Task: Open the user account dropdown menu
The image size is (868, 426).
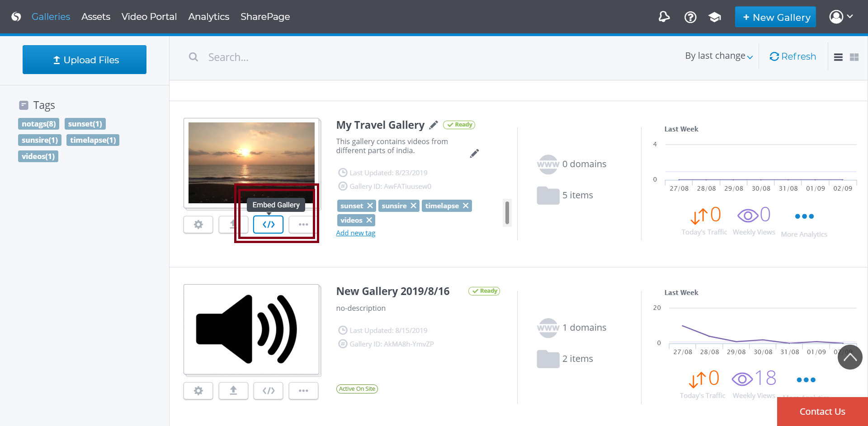Action: (x=841, y=17)
